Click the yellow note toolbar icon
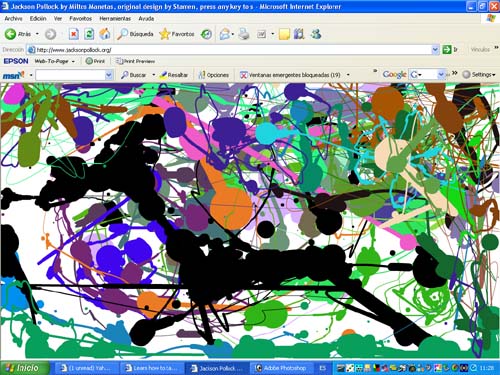The height and width of the screenshot is (375, 500). [284, 34]
